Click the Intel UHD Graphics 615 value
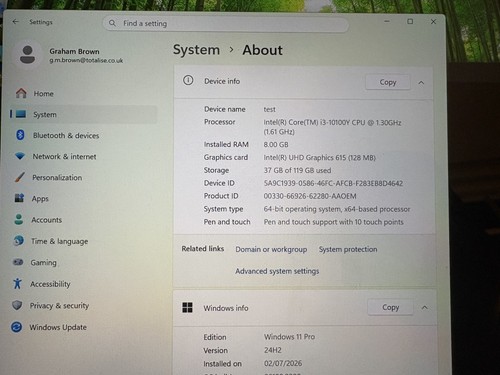Image resolution: width=500 pixels, height=375 pixels. pyautogui.click(x=319, y=157)
